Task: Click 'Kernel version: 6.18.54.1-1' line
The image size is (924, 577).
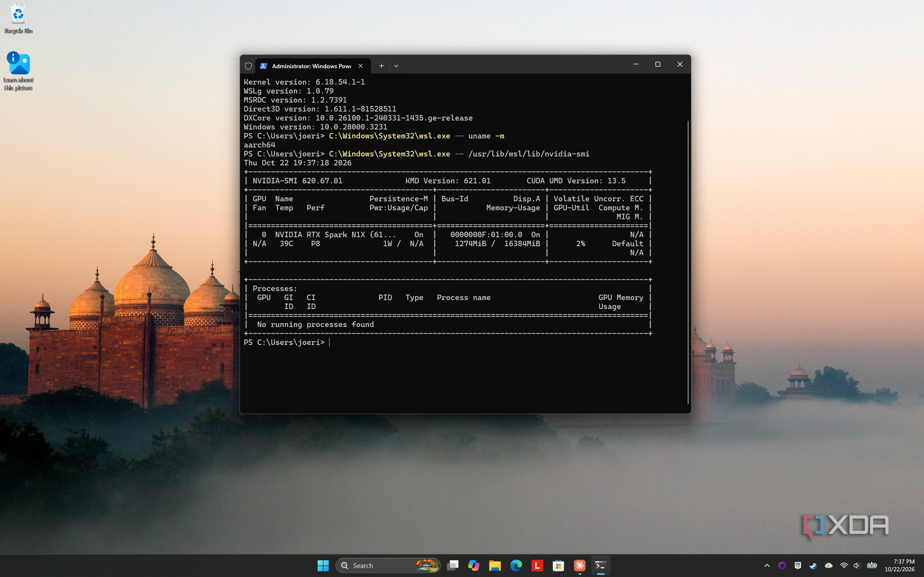Action: pyautogui.click(x=304, y=82)
